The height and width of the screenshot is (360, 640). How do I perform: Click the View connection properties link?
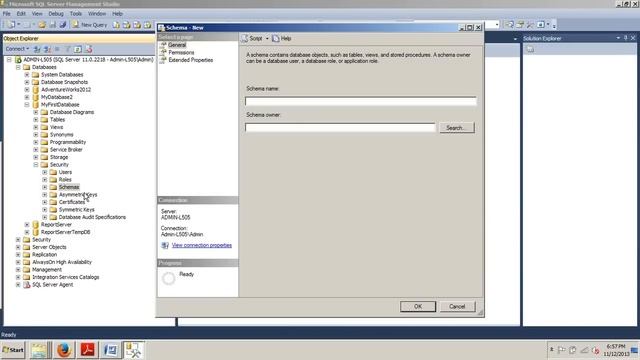pyautogui.click(x=202, y=245)
